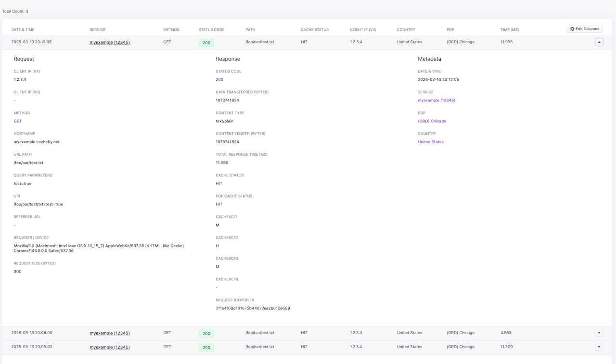This screenshot has width=616, height=364.
Task: Expand the 20:08:00 log entry
Action: coord(599,333)
